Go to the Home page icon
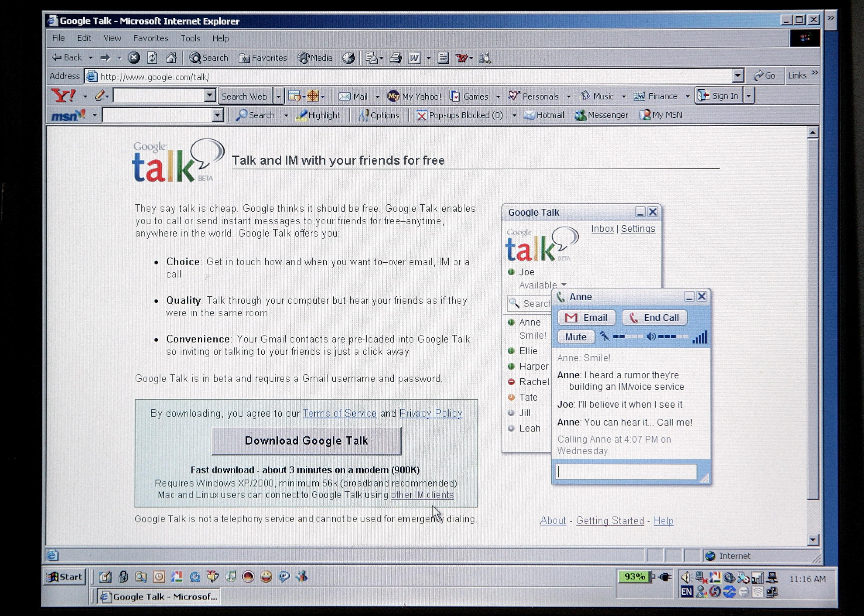The image size is (864, 616). (171, 58)
